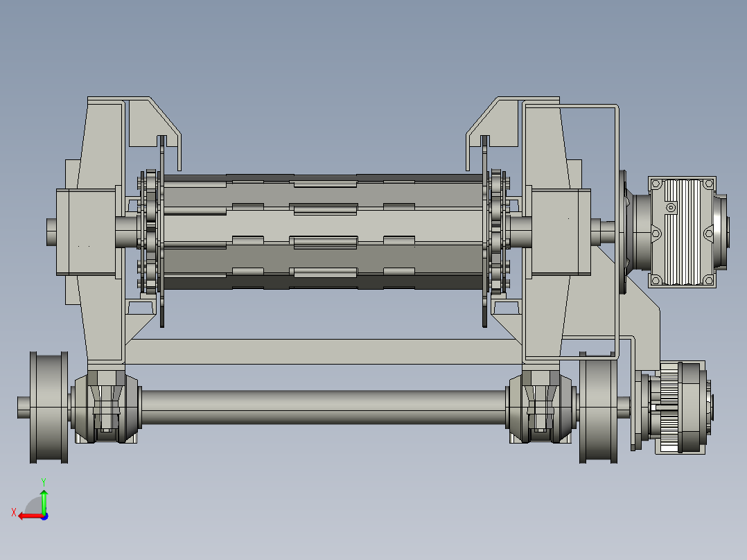This screenshot has height=560, width=747.
Task: Select the right sprocket at drum end
Action: pos(497,231)
